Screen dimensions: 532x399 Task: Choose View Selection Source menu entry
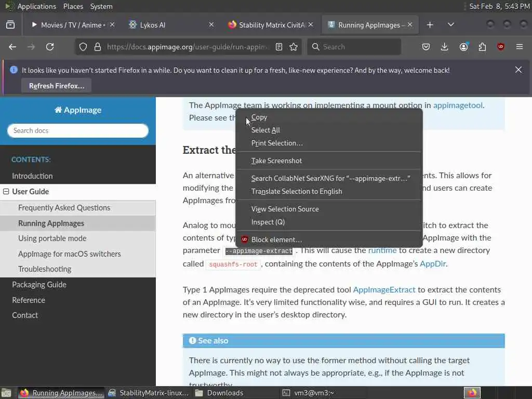329,209
